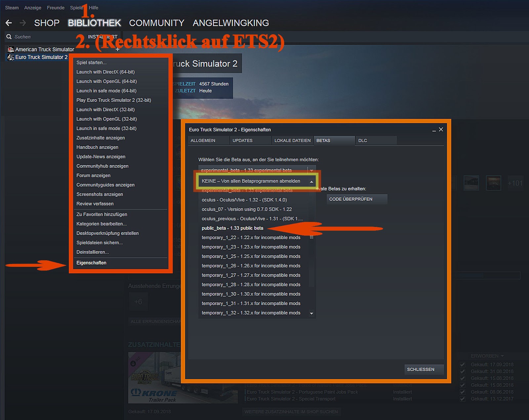Close the Eigenschaften dialog with the X
This screenshot has width=529, height=420.
(441, 130)
